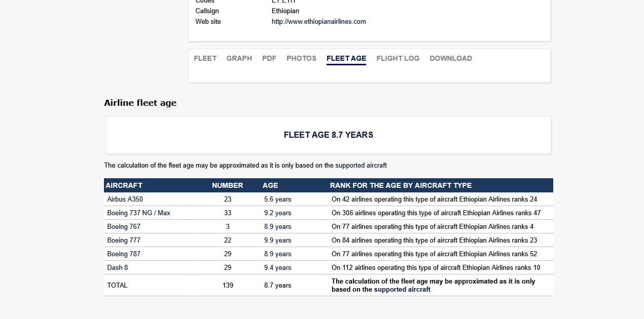Select the Dash 8 aircraft name

(118, 268)
